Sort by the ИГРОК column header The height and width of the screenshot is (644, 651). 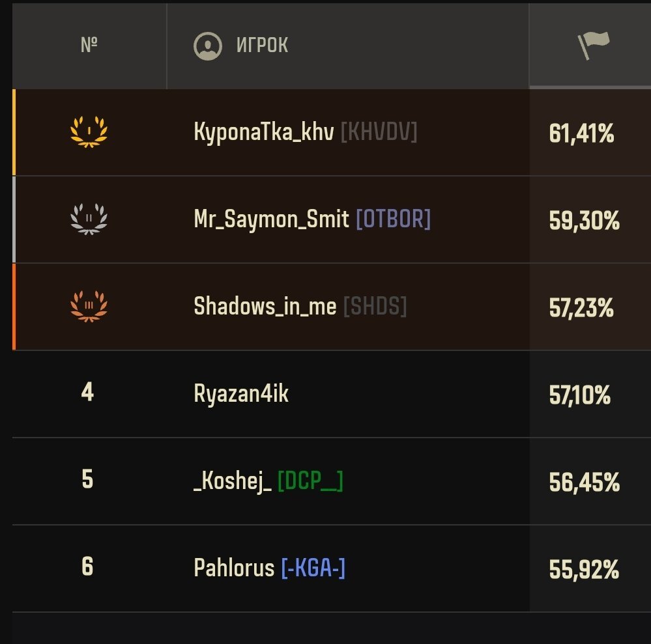[x=262, y=45]
